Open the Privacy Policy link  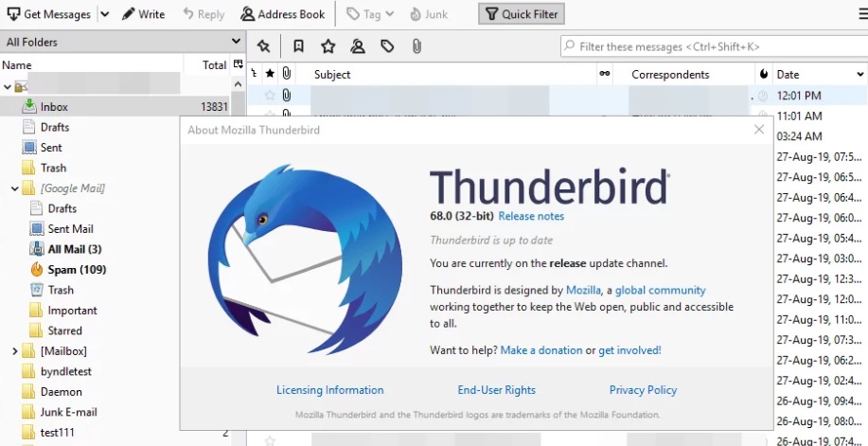pos(644,390)
